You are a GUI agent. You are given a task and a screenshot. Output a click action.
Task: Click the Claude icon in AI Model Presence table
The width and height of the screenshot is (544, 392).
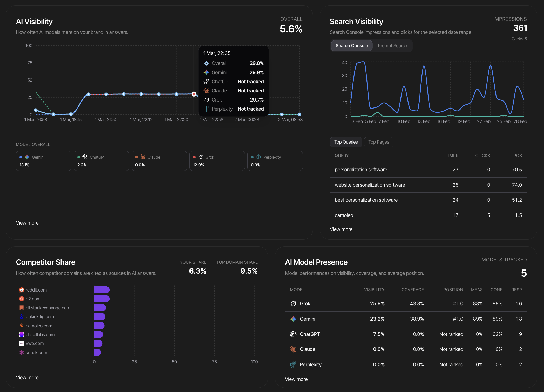pos(293,349)
